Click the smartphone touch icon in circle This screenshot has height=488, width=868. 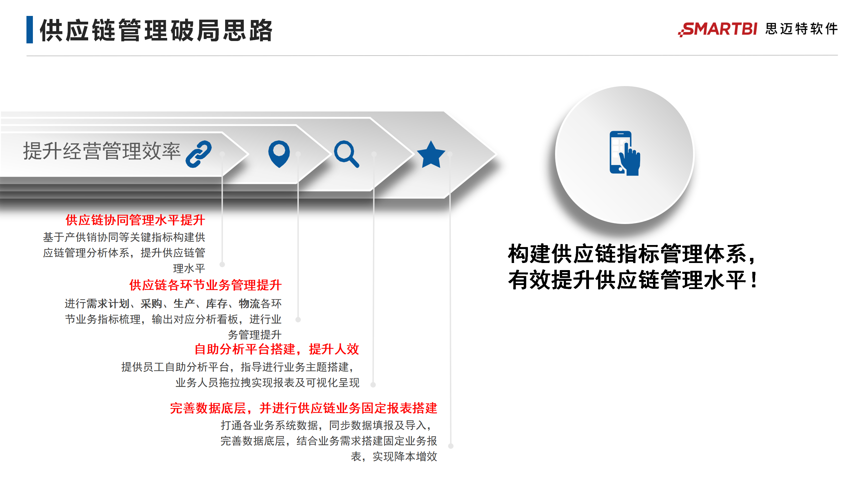(x=625, y=153)
